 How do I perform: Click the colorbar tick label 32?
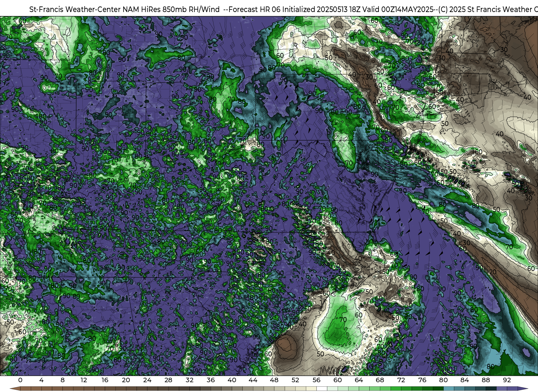190,380
